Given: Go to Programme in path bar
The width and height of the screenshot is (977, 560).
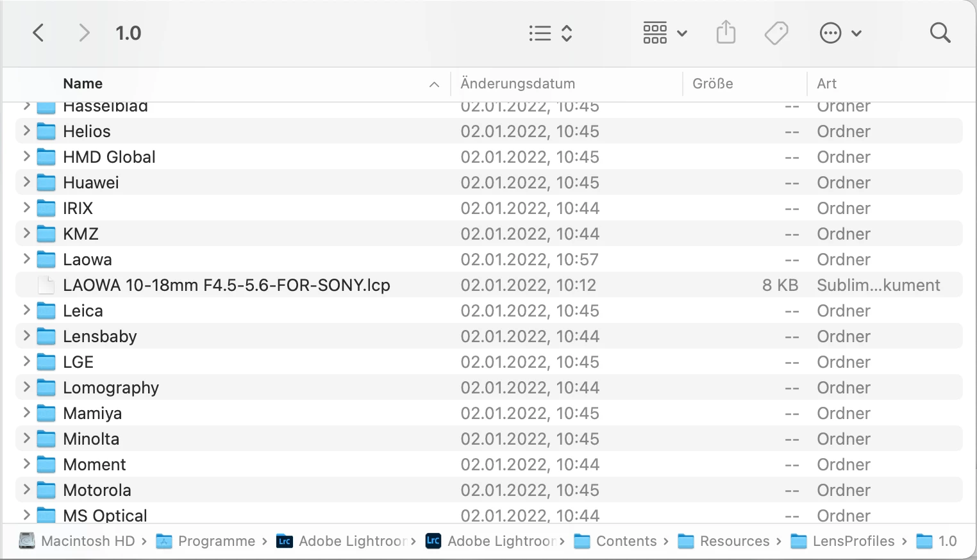Looking at the screenshot, I should pos(206,541).
